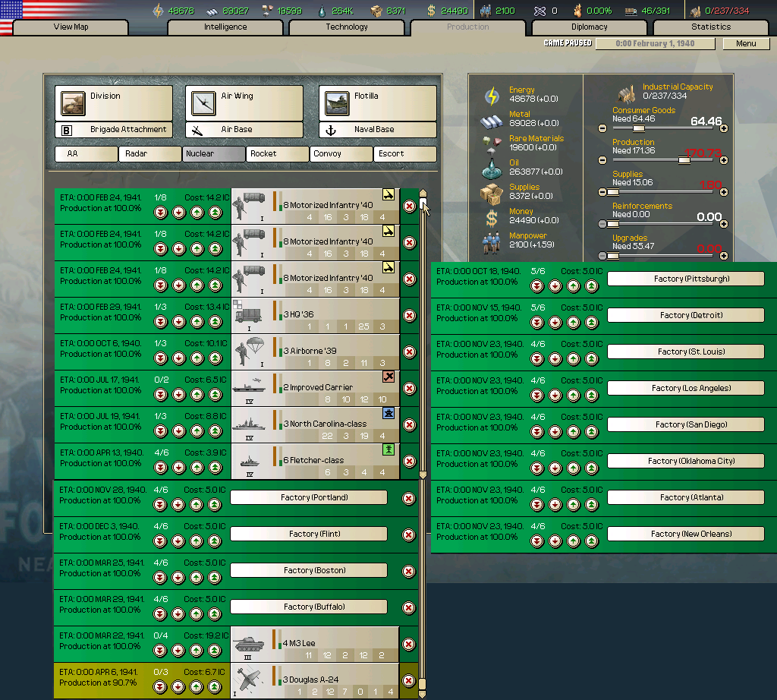Screen dimensions: 777x700
Task: Cancel the 3 HQ '36 production order
Action: pos(409,316)
